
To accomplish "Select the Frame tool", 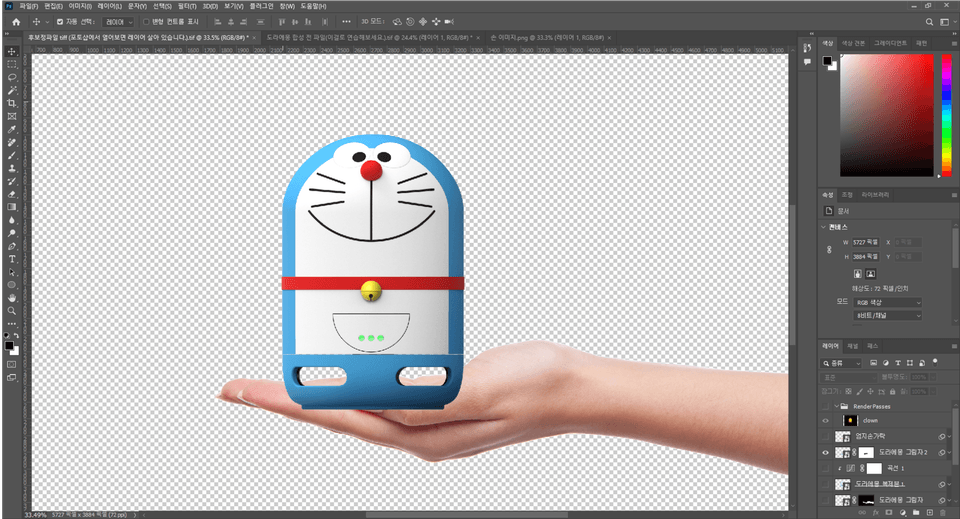I will 12,116.
